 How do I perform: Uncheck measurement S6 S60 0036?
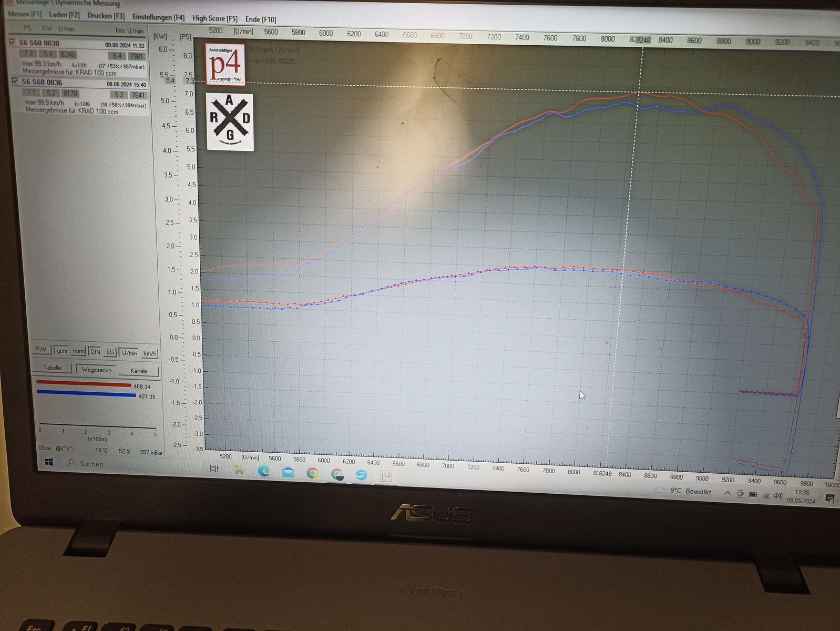pyautogui.click(x=15, y=81)
